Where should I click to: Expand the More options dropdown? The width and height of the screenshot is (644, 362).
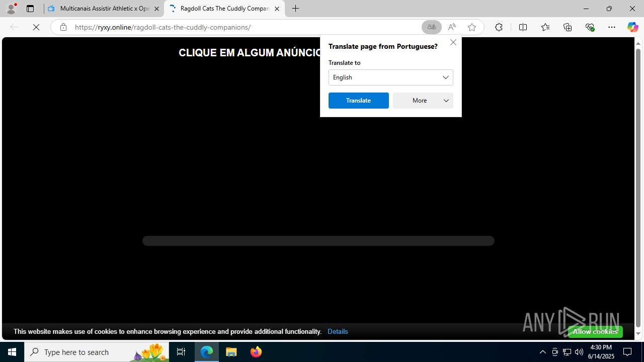coord(423,101)
